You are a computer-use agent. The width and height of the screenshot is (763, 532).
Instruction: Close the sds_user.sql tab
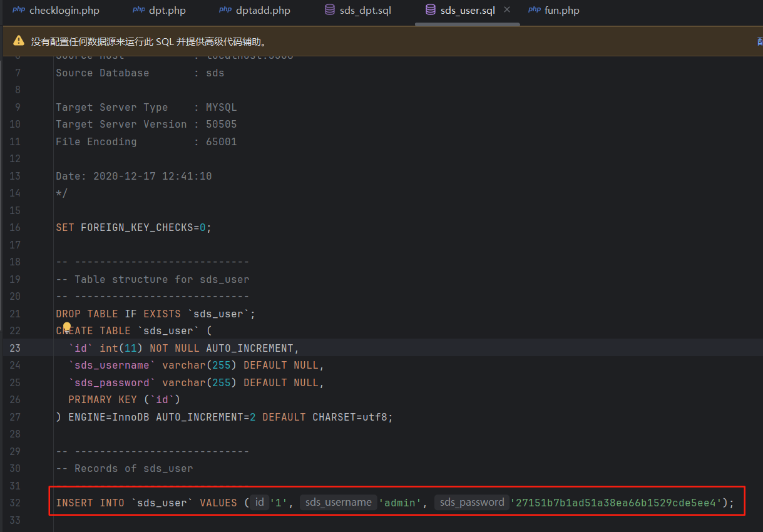click(507, 10)
